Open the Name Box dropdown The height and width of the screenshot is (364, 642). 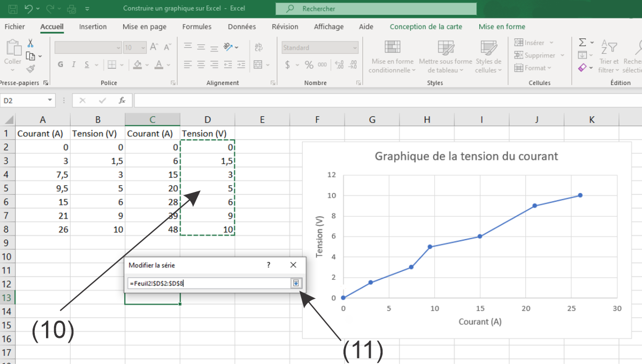[x=50, y=100]
